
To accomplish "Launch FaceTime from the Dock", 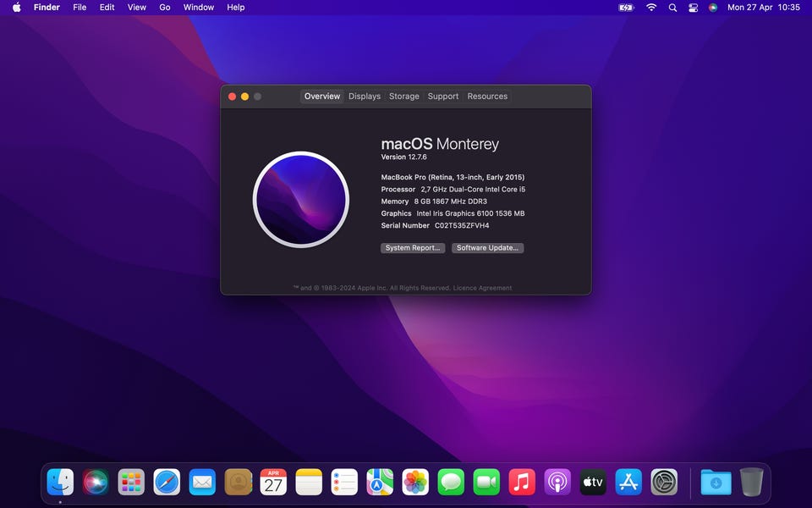I will [x=486, y=482].
